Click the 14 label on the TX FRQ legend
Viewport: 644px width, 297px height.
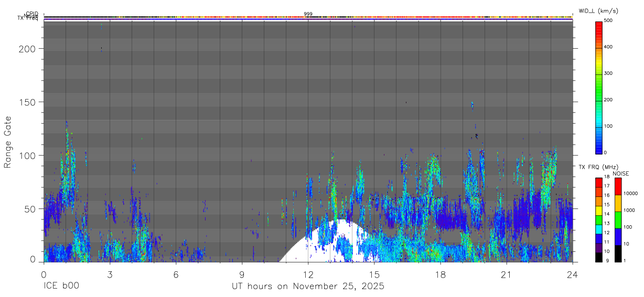607,214
